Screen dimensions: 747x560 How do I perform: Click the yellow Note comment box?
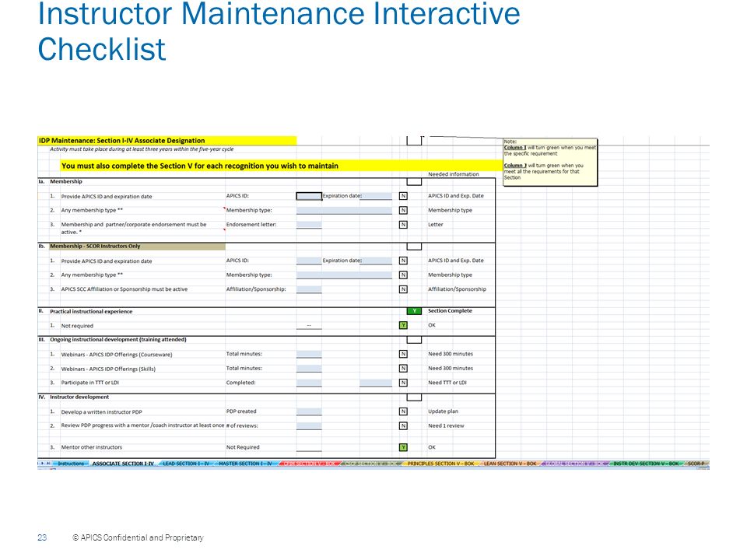[550, 162]
